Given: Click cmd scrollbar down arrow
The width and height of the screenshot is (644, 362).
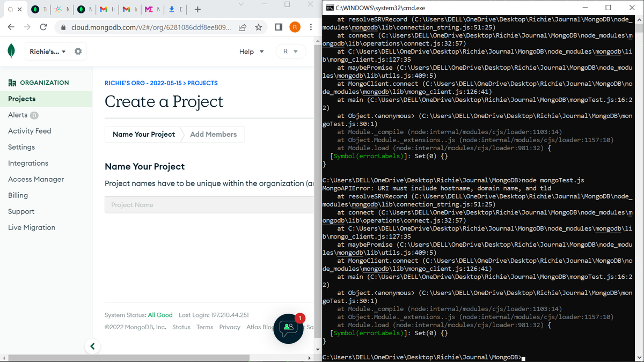Looking at the screenshot, I should pos(639,357).
